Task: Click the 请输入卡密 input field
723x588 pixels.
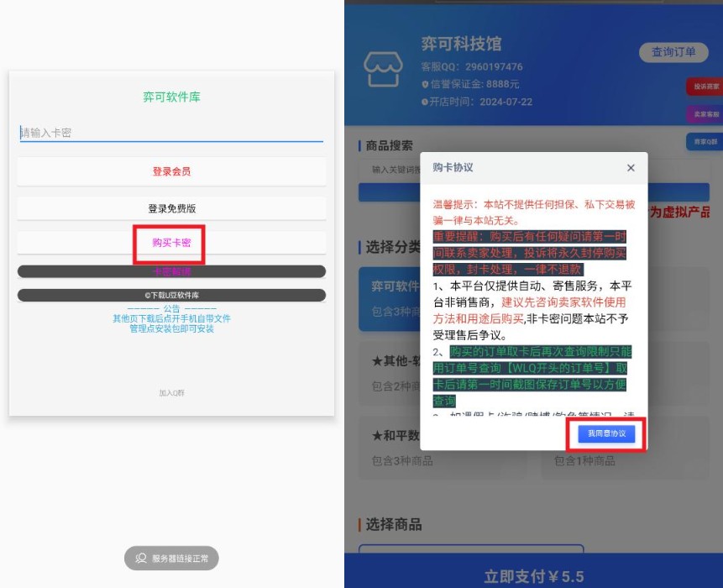Action: pos(170,131)
